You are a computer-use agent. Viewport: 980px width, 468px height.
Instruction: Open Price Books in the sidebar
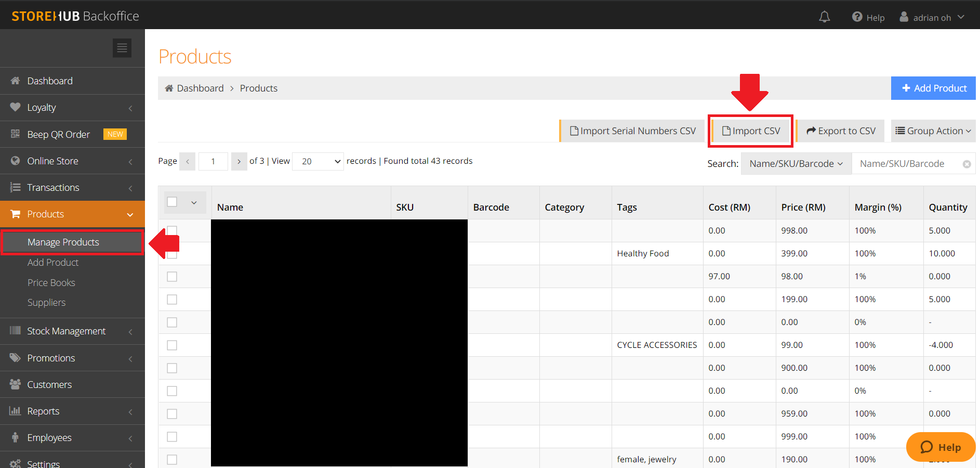pos(51,283)
